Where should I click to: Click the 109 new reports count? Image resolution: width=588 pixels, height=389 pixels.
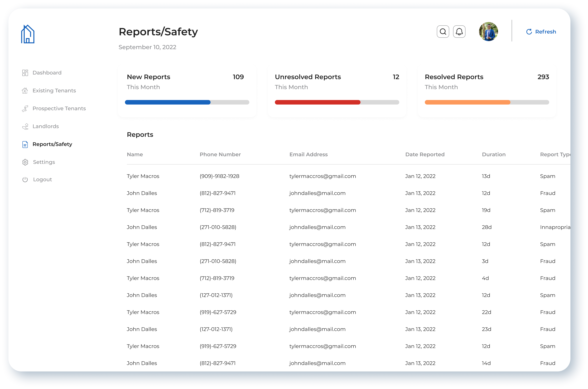[238, 77]
